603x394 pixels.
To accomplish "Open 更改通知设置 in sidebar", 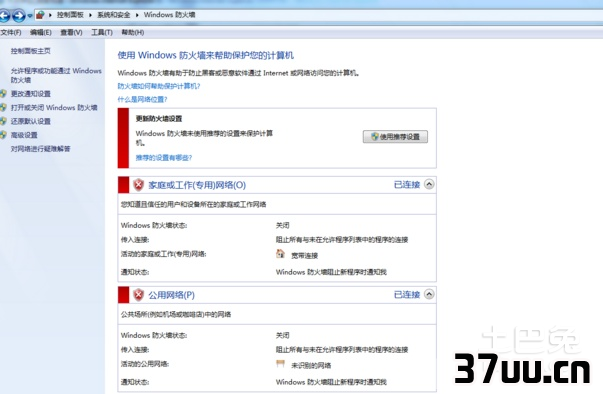I will tap(30, 94).
